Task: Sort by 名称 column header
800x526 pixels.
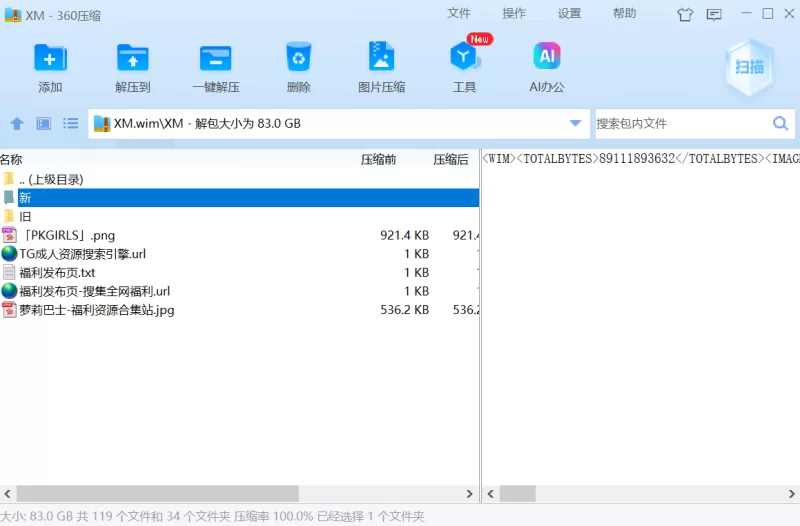Action: pos(11,160)
